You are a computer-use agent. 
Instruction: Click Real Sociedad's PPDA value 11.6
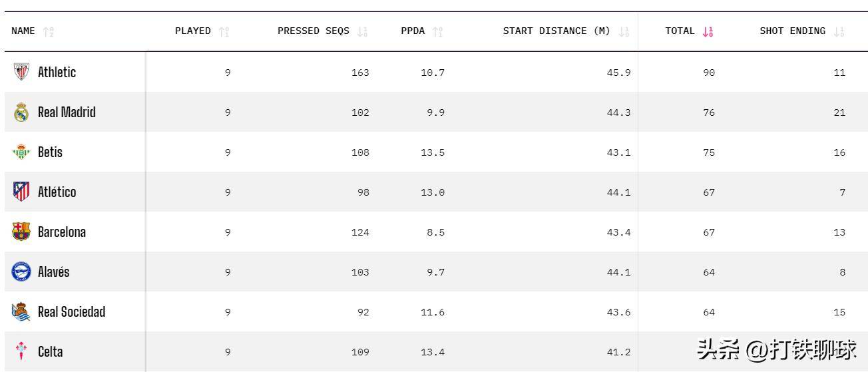(433, 312)
